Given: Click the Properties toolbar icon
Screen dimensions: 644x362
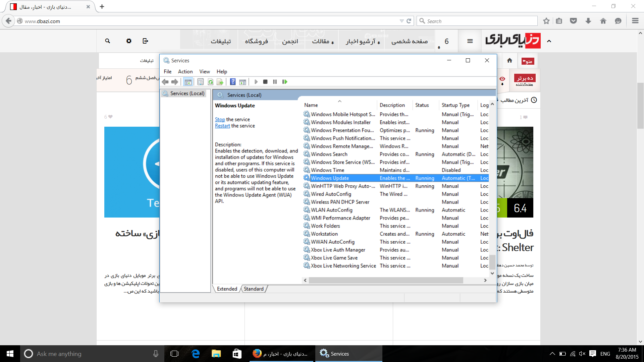Looking at the screenshot, I should [201, 82].
